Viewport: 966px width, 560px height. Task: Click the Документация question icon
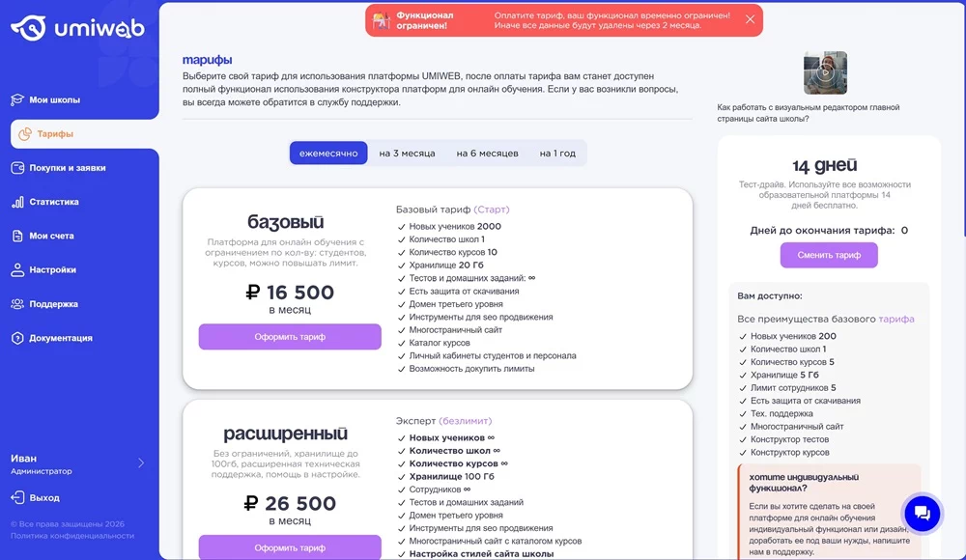tap(17, 338)
